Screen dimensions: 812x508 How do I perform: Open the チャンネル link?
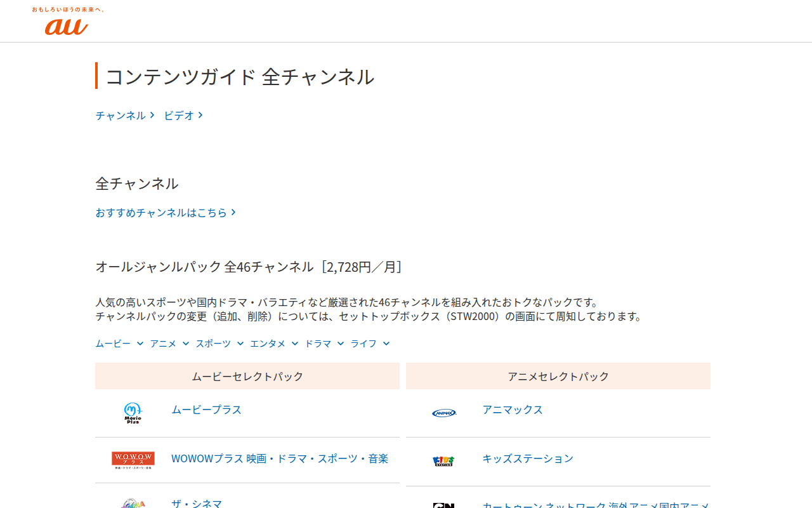tap(125, 116)
